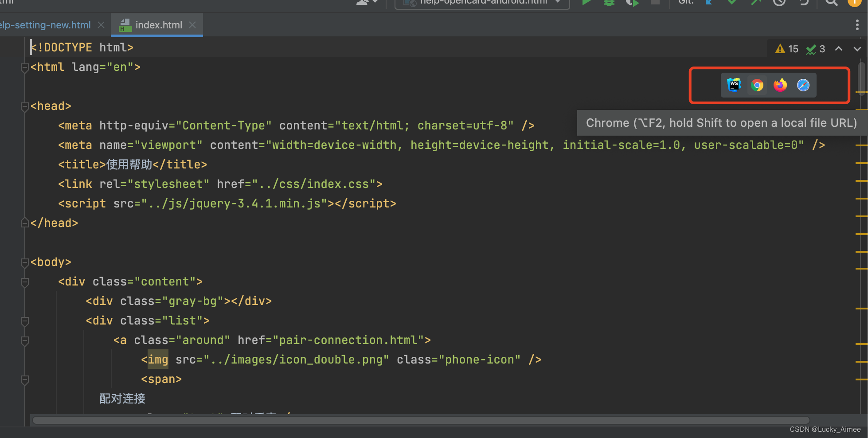
Task: Open the built-in WebStorm browser preview
Action: pos(734,85)
